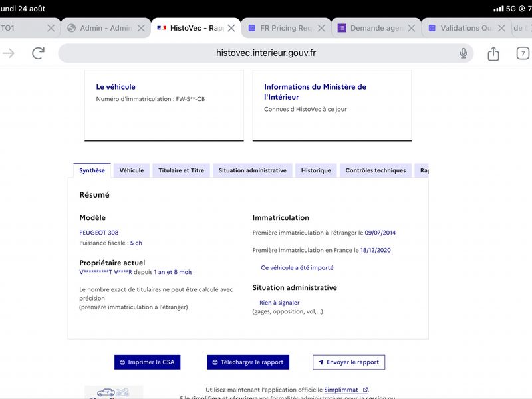Open the Contrôles techniques tab
Image resolution: width=532 pixels, height=399 pixels.
click(x=376, y=170)
